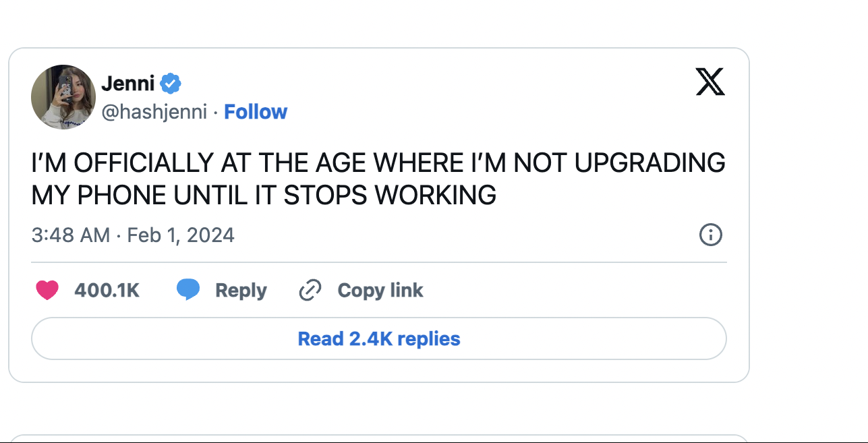
Task: Click the chain link icon
Action: 310,291
